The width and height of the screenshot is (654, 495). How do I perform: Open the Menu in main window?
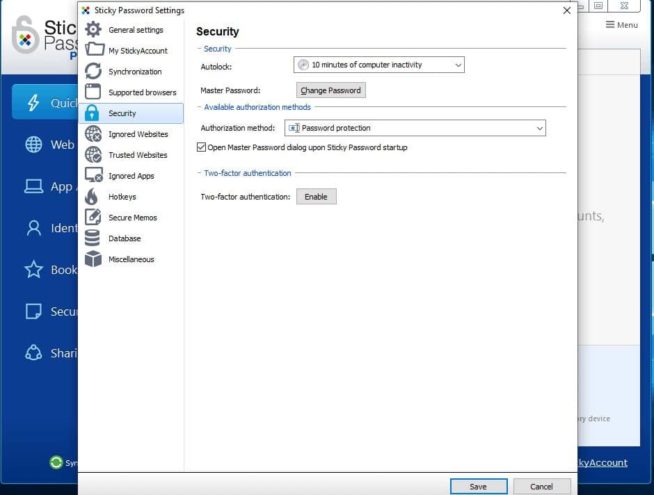[x=621, y=25]
